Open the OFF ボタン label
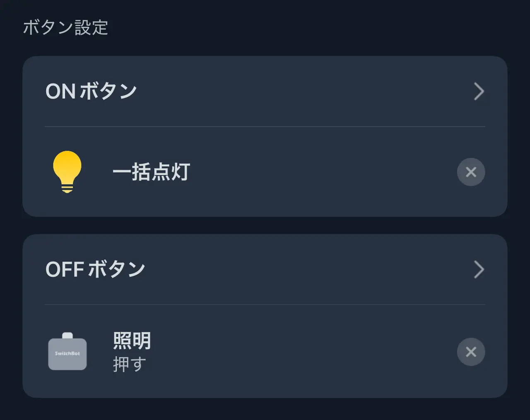Viewport: 530px width, 420px height. click(x=95, y=270)
